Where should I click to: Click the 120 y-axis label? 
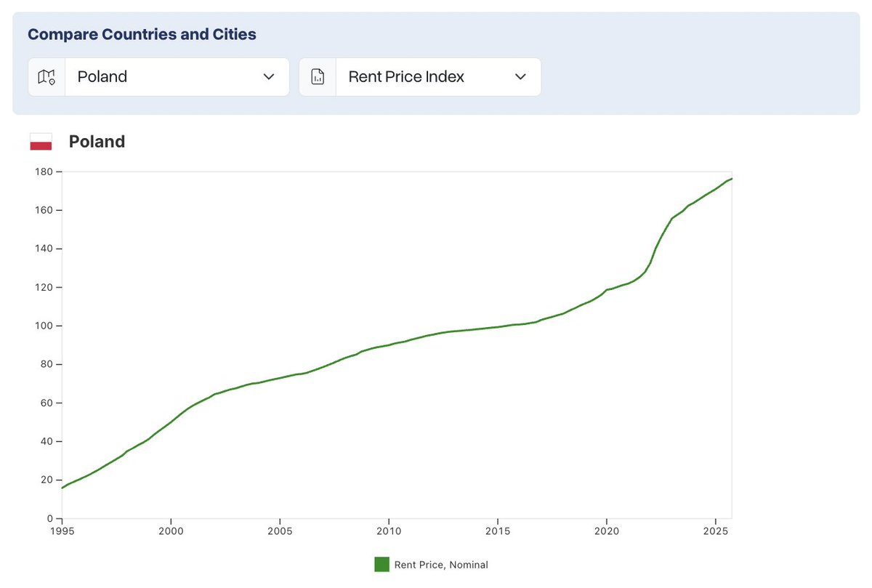44,287
